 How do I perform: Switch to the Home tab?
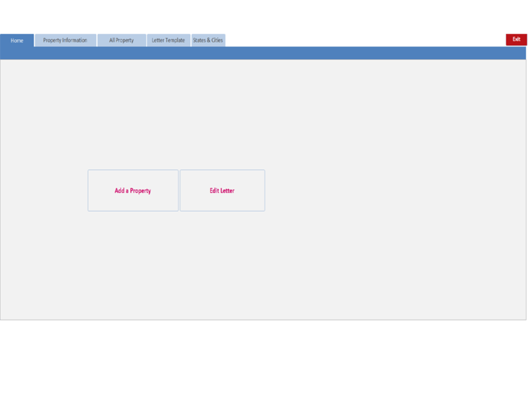(x=17, y=40)
